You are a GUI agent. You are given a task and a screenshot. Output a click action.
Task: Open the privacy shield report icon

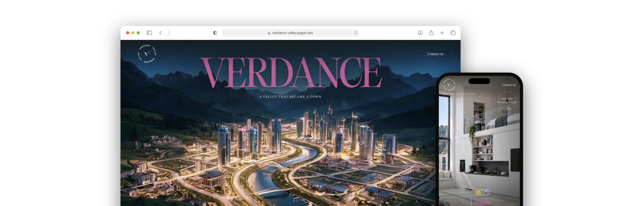(x=215, y=33)
